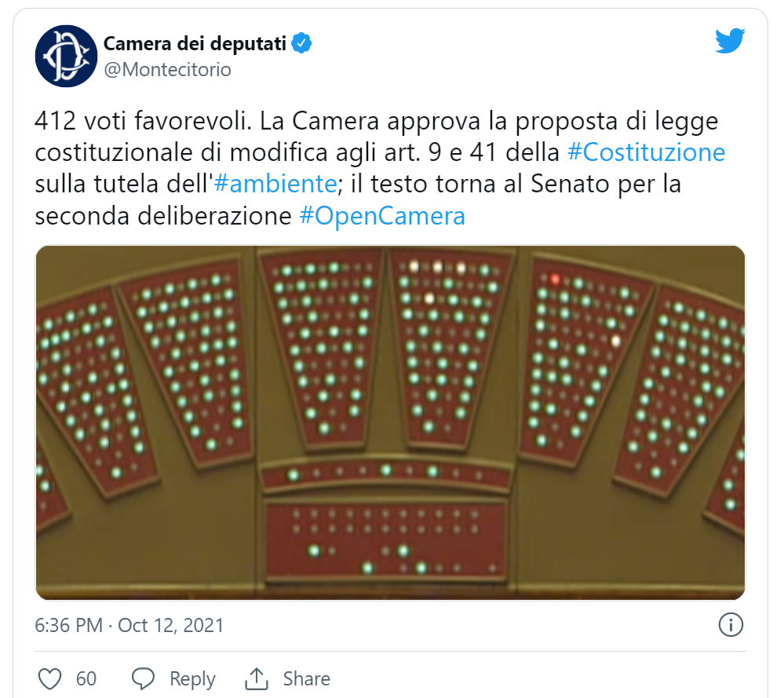This screenshot has height=698, width=784.
Task: Click the 60 likes count
Action: tap(86, 679)
